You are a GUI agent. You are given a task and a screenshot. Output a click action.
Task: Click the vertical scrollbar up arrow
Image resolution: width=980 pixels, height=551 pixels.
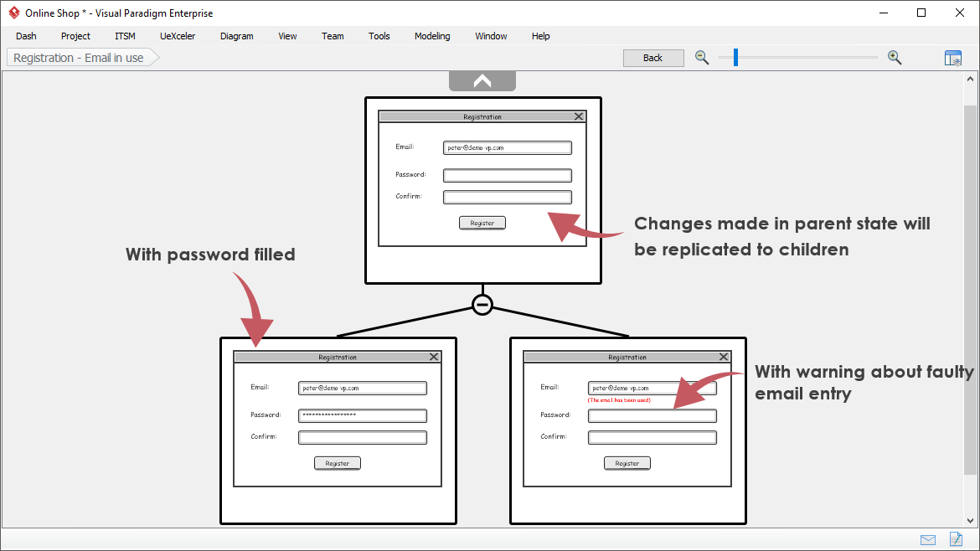click(x=970, y=80)
